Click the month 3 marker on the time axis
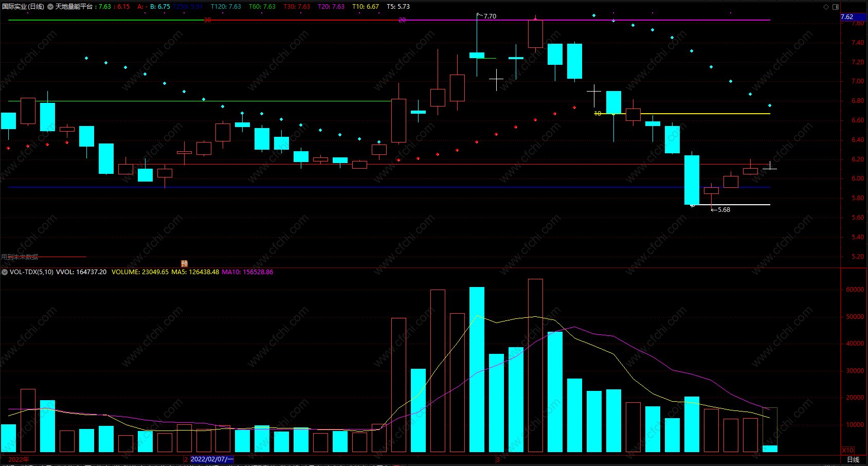Viewport: 868px width, 466px height. (x=498, y=460)
